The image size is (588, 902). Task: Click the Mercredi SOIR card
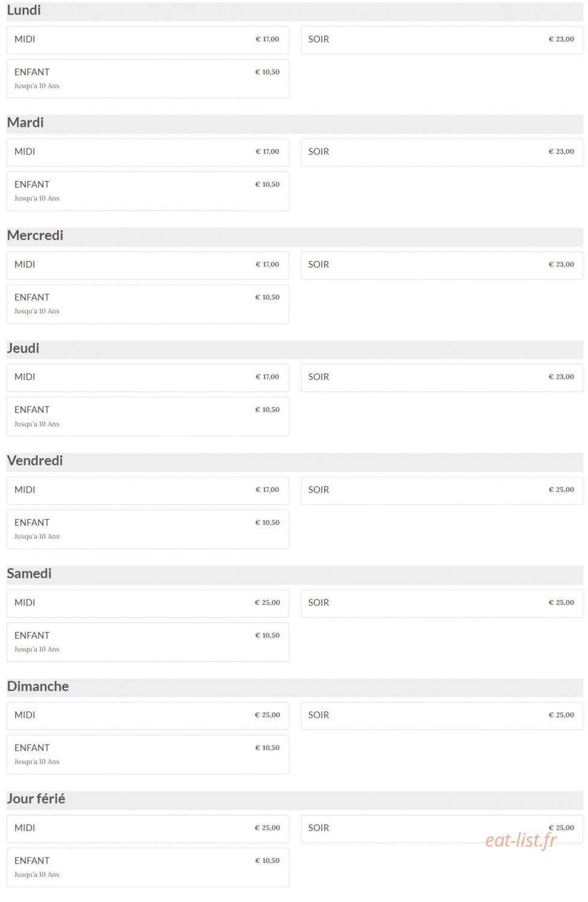point(441,265)
